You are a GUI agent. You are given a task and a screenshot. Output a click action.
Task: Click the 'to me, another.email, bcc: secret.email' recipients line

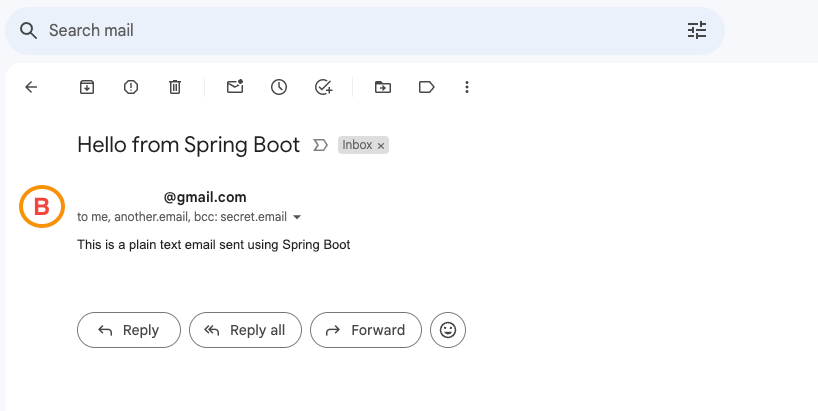(x=182, y=217)
